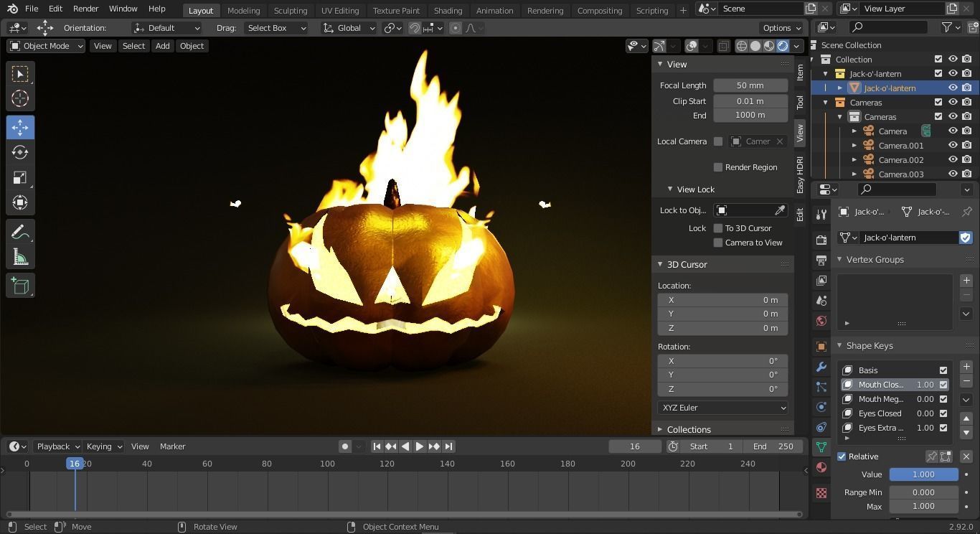
Task: Select the Transform tool
Action: pyautogui.click(x=20, y=202)
